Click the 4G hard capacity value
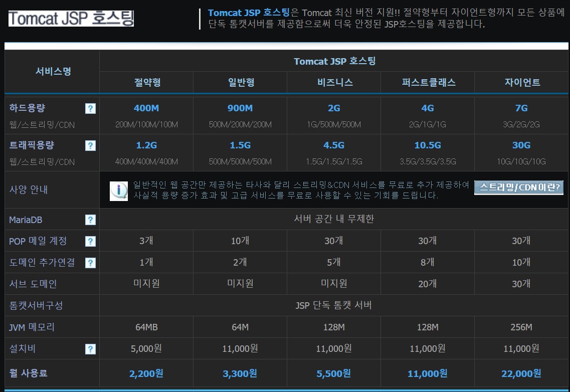 pyautogui.click(x=428, y=108)
